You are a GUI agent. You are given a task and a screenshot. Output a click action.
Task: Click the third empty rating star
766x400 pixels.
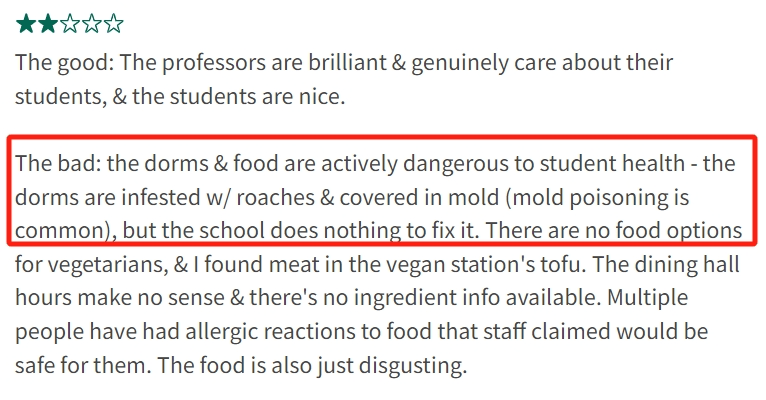70,22
